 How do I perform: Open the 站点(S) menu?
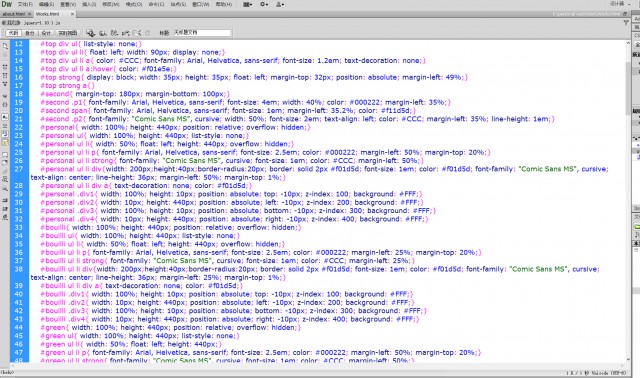178,4
